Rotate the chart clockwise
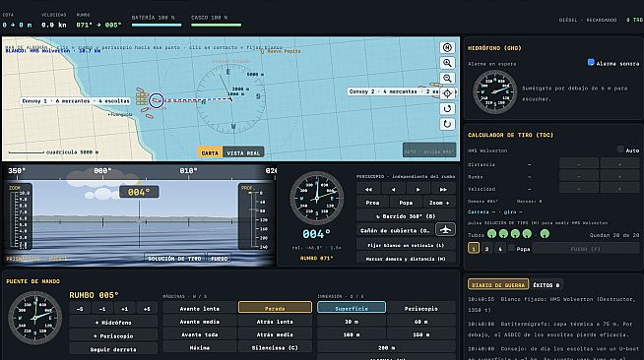Viewport: 644px width, 360px height. 447,124
